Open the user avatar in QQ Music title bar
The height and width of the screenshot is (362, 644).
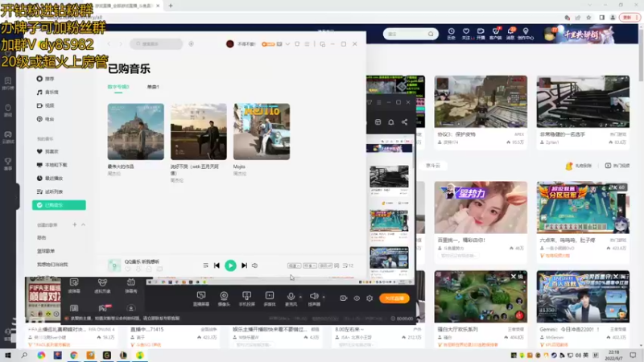point(230,44)
